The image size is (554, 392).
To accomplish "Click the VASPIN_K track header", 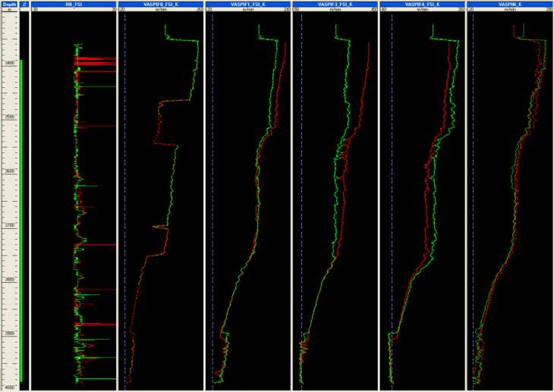I will [508, 4].
